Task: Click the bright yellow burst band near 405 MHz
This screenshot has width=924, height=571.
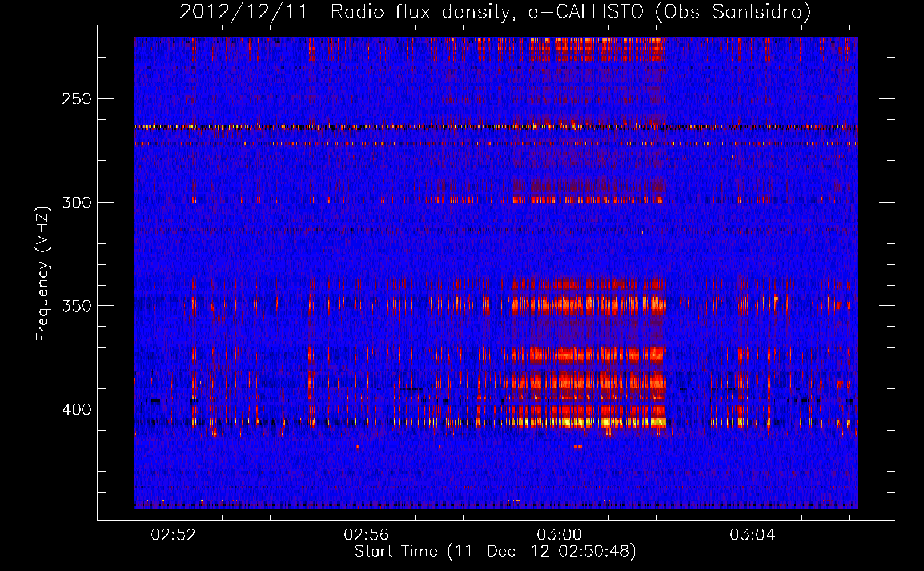Action: pyautogui.click(x=588, y=423)
